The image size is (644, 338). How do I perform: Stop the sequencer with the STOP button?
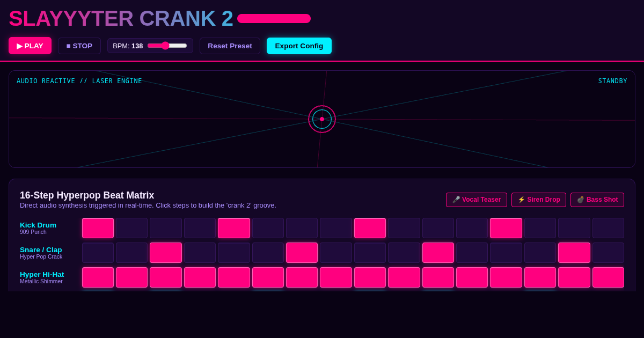pos(79,46)
